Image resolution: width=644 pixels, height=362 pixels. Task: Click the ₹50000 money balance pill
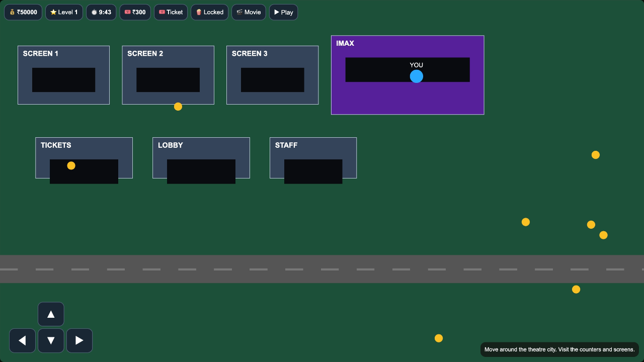point(23,12)
